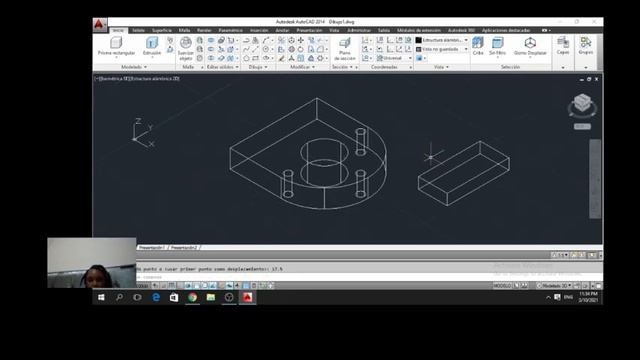This screenshot has width=640, height=360.
Task: Open the Microsoft Store taskbar icon
Action: 174,297
